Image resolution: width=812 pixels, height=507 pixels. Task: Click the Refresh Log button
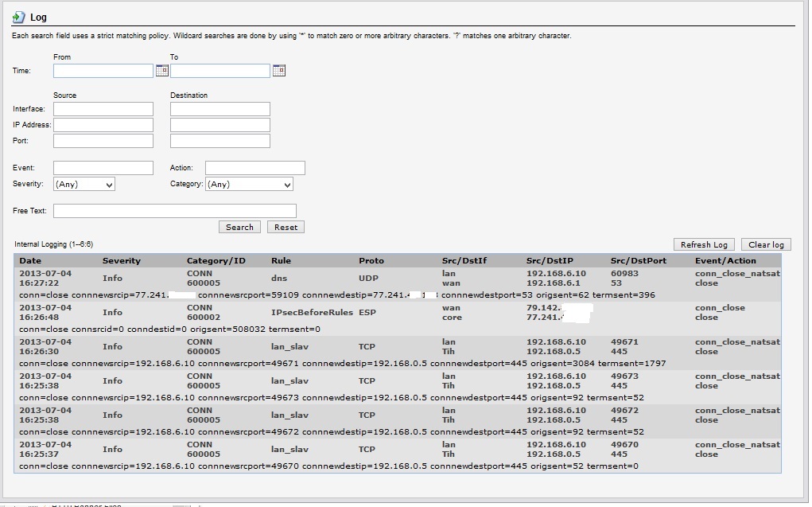[704, 244]
